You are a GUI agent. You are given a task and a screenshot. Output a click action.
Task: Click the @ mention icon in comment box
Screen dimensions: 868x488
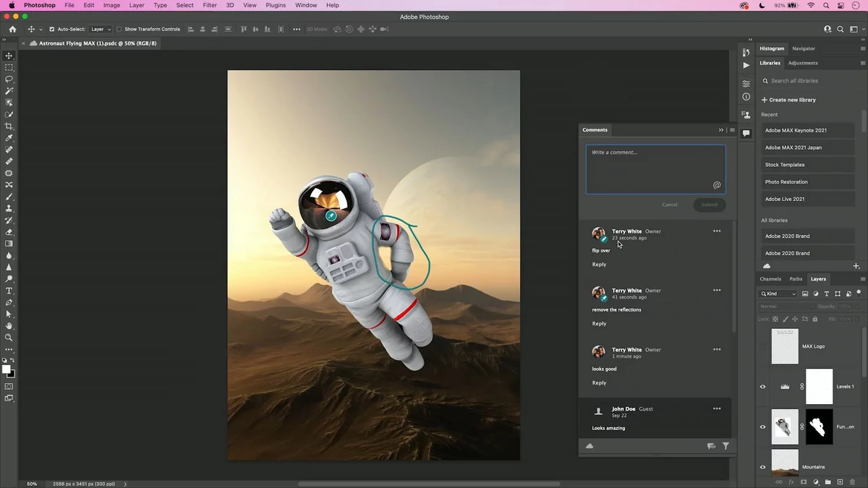click(x=717, y=185)
